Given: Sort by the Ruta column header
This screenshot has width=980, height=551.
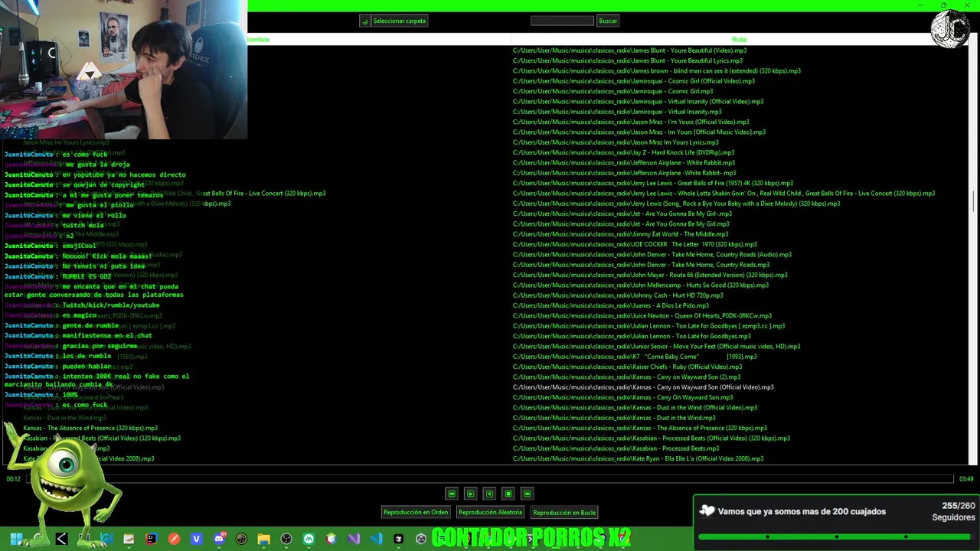Looking at the screenshot, I should pos(739,39).
